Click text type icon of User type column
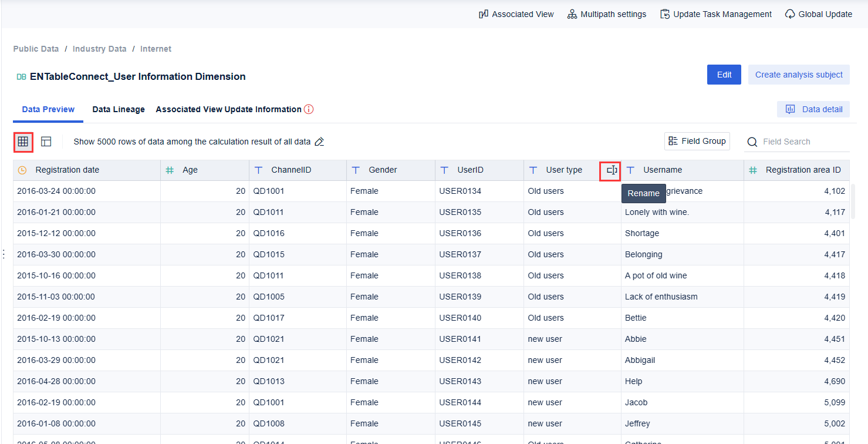The height and width of the screenshot is (444, 868). point(533,170)
